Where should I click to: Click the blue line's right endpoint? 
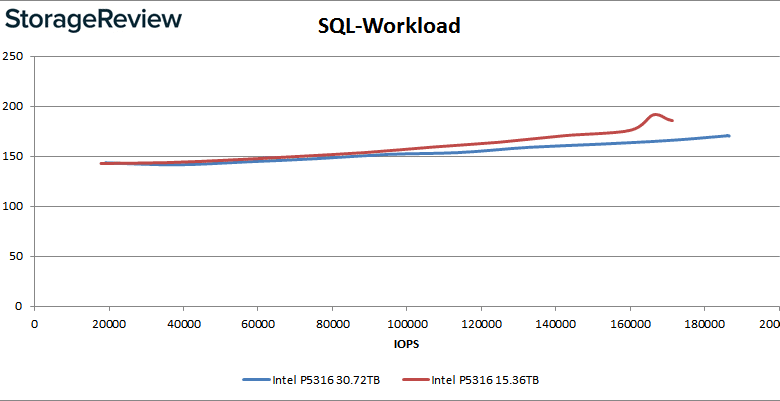pyautogui.click(x=728, y=135)
